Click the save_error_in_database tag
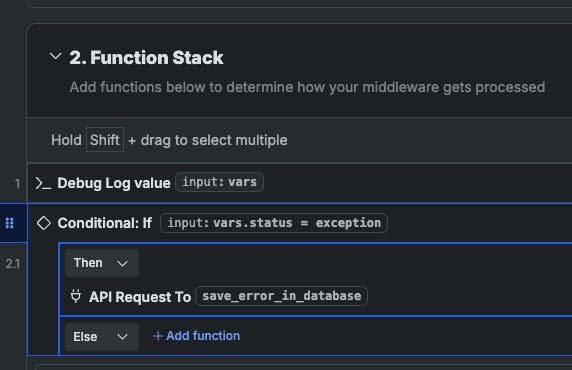Screen dimensions: 572x370 pyautogui.click(x=282, y=296)
